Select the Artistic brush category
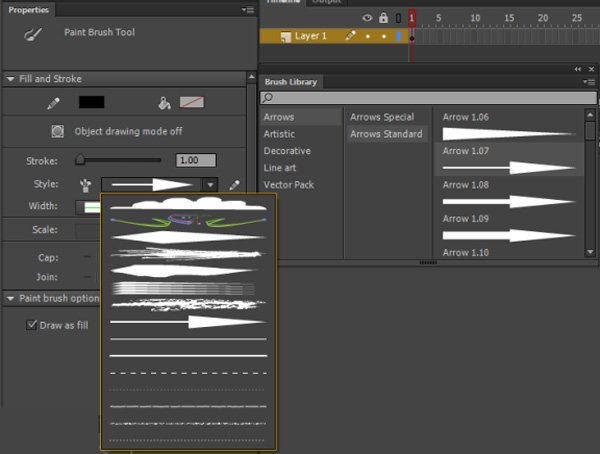 pyautogui.click(x=301, y=134)
